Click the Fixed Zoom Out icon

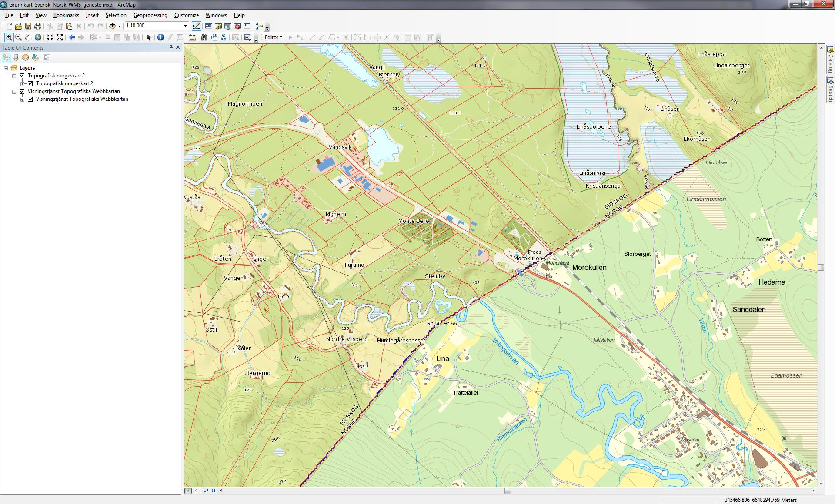pyautogui.click(x=60, y=37)
